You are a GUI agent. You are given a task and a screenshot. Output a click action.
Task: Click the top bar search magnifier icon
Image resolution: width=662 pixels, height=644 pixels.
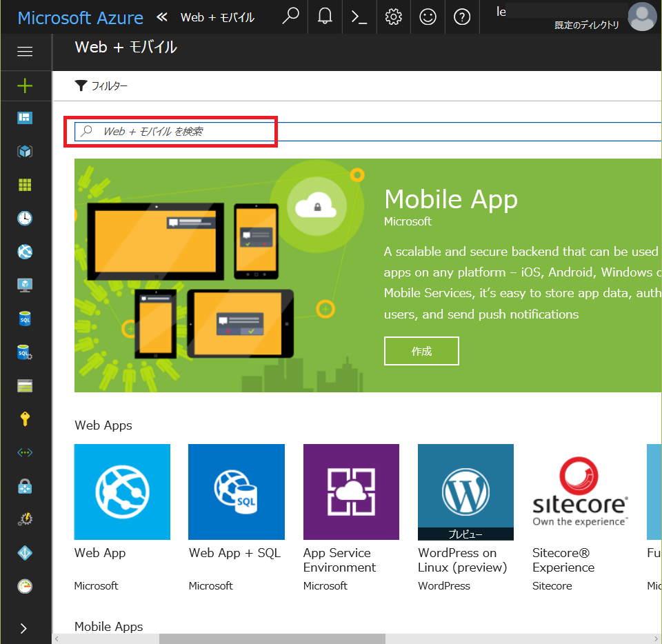tap(290, 17)
